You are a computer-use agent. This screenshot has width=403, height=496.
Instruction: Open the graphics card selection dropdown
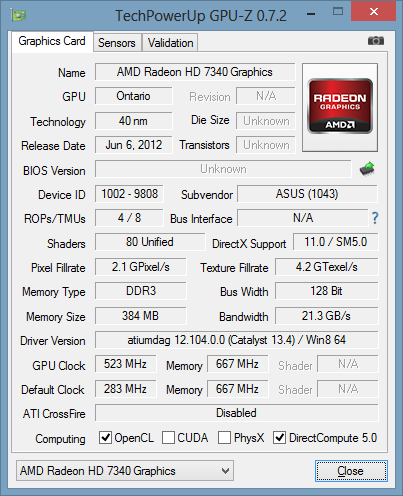click(x=125, y=471)
